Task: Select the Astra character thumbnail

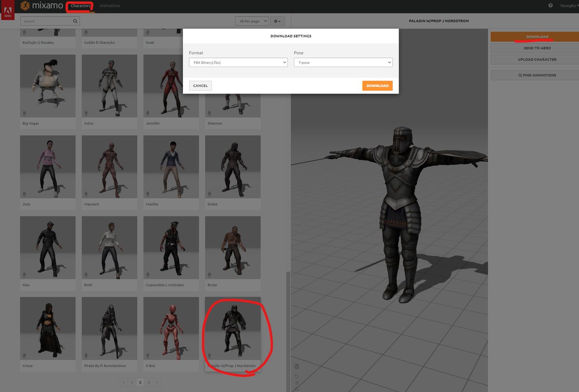Action: pyautogui.click(x=110, y=85)
